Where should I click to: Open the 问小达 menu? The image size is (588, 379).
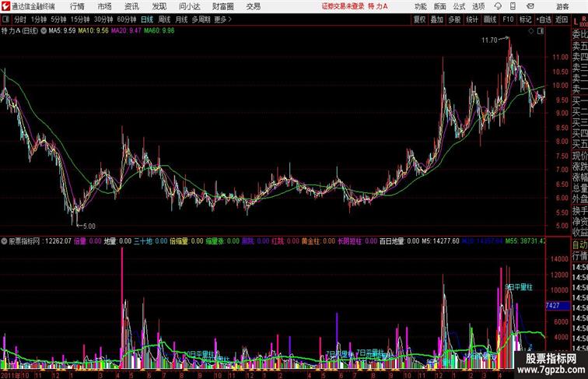coord(189,6)
